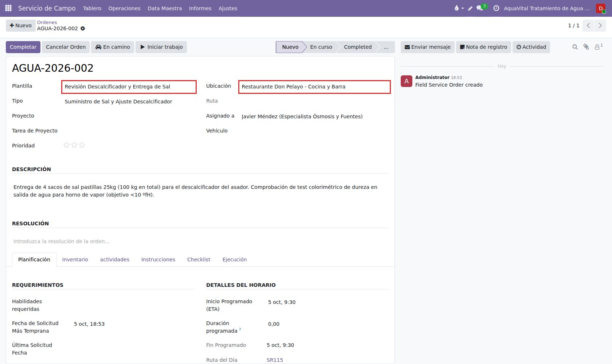Click the gear icon next to AGUA-2026-002

(x=83, y=28)
